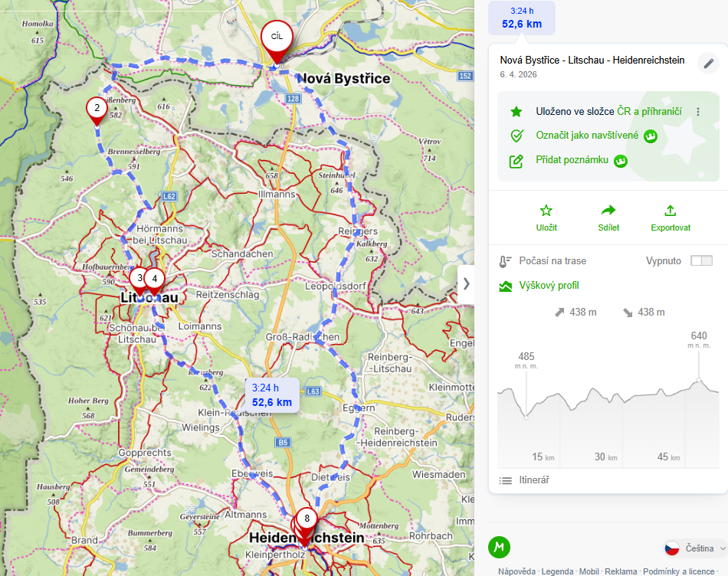Image resolution: width=728 pixels, height=576 pixels.
Task: Click the 640 m peak on elevation profile
Action: [698, 381]
